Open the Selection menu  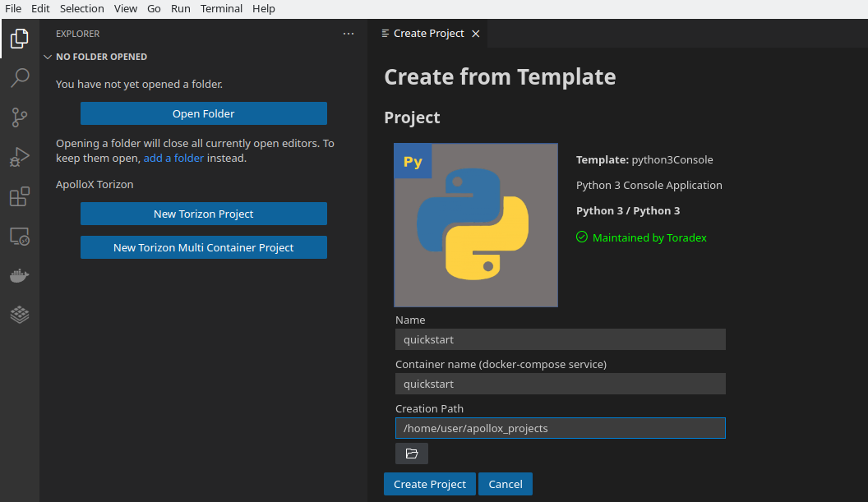coord(81,9)
